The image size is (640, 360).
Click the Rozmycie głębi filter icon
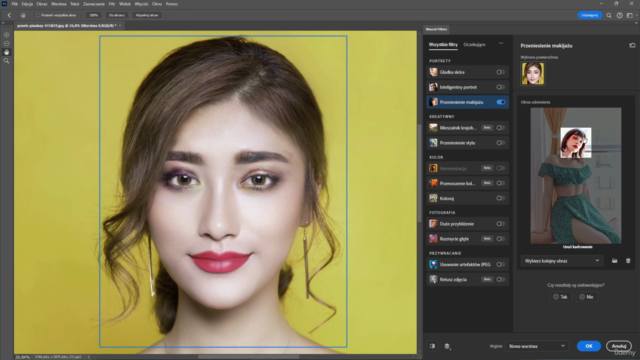point(433,239)
